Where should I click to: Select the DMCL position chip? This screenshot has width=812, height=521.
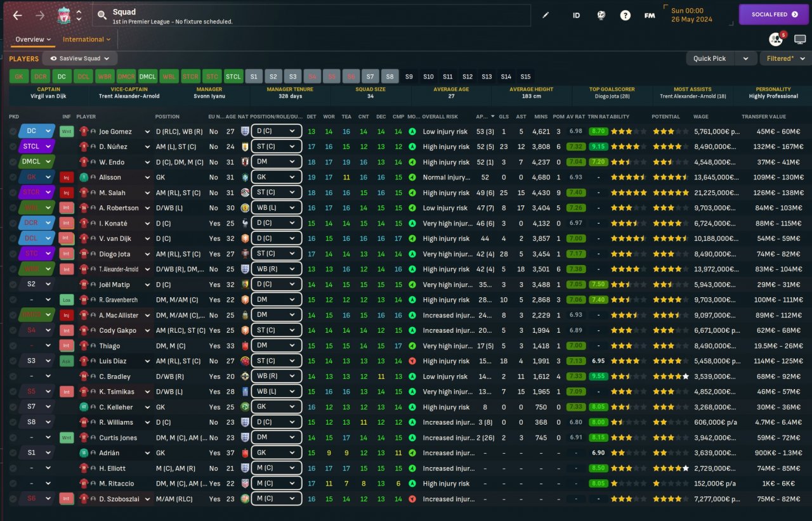click(x=148, y=77)
